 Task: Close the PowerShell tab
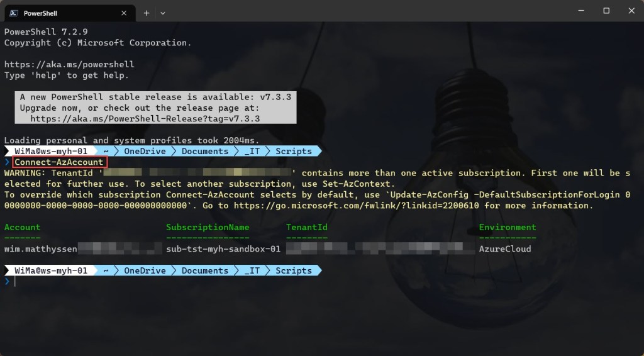pyautogui.click(x=124, y=13)
